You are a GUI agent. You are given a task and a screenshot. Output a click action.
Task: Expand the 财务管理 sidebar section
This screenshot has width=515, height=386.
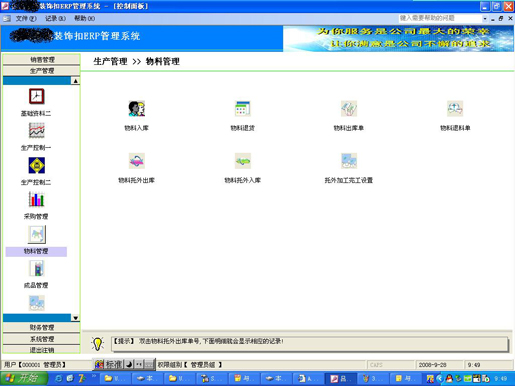(41, 327)
